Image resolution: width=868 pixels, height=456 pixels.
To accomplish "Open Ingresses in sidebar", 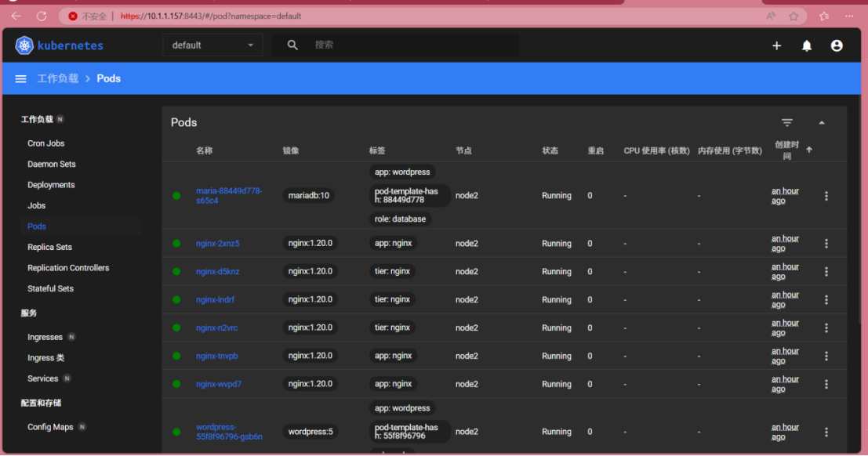I will coord(45,337).
